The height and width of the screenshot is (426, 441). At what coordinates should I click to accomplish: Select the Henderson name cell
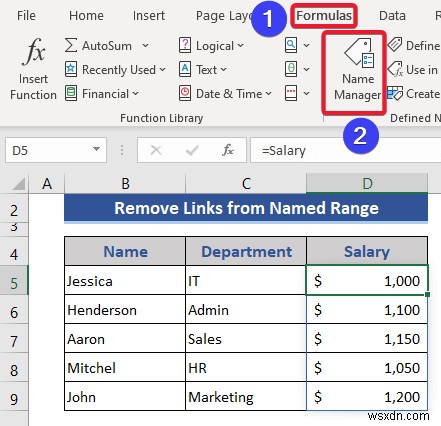click(125, 309)
